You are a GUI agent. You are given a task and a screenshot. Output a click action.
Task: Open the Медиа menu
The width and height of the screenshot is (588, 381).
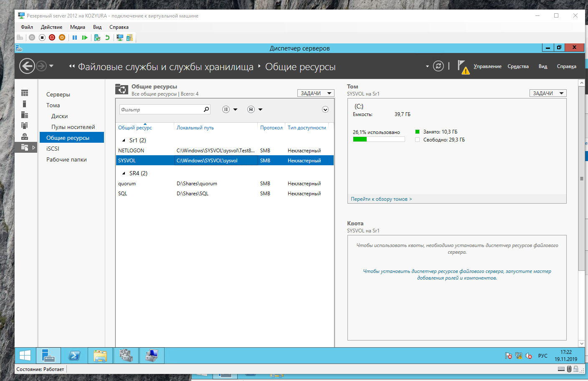[78, 27]
